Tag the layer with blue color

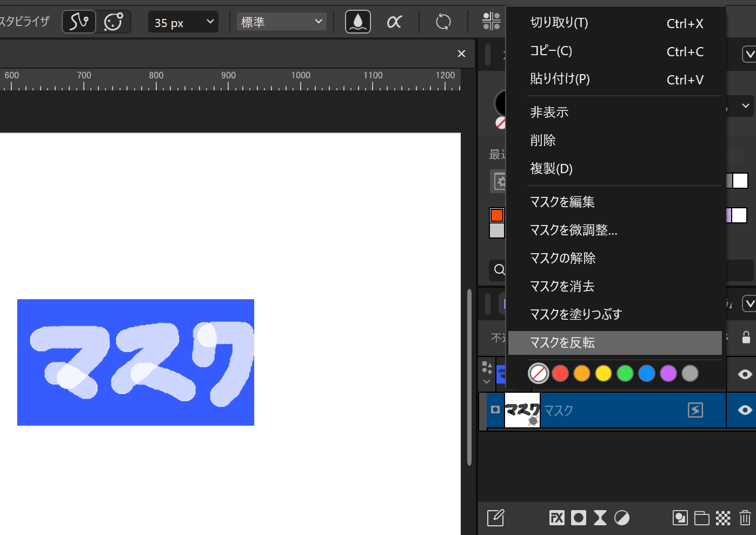point(647,373)
